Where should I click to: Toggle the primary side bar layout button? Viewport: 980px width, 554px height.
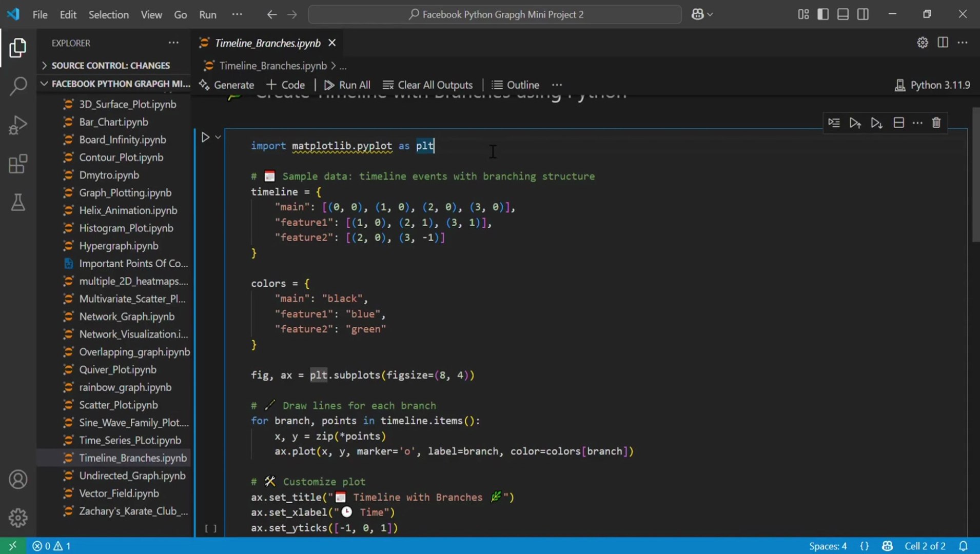click(823, 14)
